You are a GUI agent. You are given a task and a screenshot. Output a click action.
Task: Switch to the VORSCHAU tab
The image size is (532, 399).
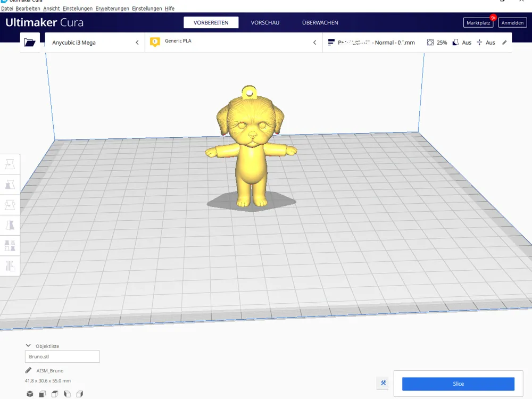(x=264, y=22)
